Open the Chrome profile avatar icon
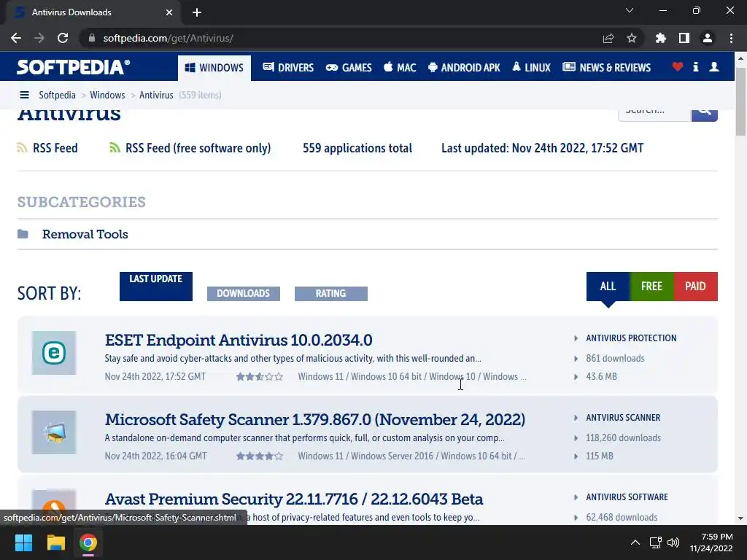Screen dimensions: 747x560 pos(708,38)
